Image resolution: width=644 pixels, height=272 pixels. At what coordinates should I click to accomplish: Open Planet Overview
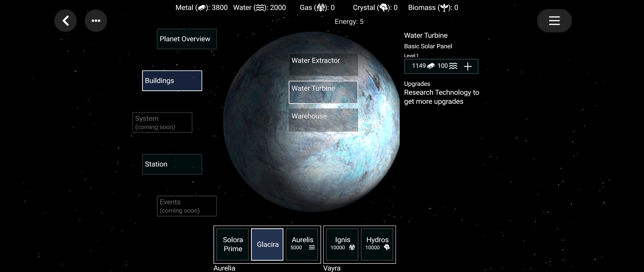pos(186,39)
